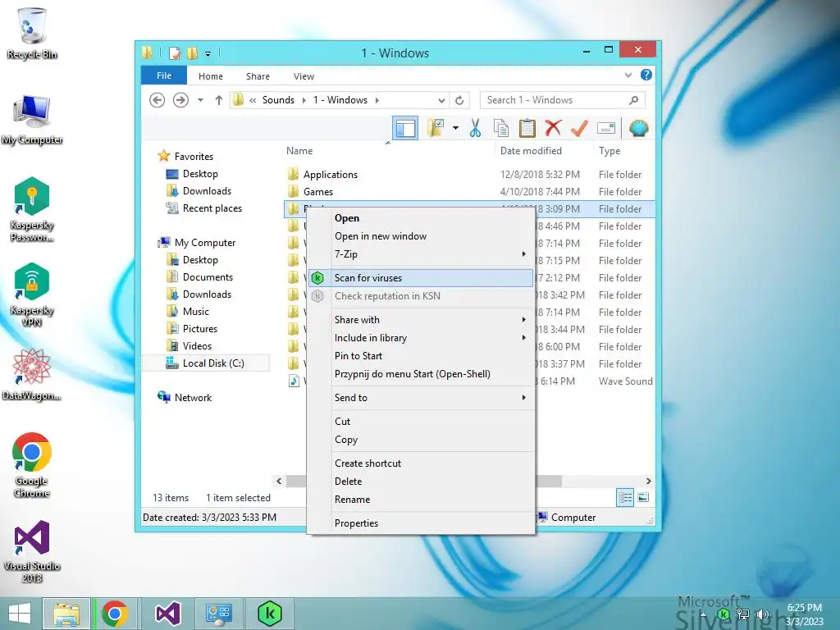Click the volume speaker tray icon
The image size is (840, 630).
pyautogui.click(x=762, y=614)
